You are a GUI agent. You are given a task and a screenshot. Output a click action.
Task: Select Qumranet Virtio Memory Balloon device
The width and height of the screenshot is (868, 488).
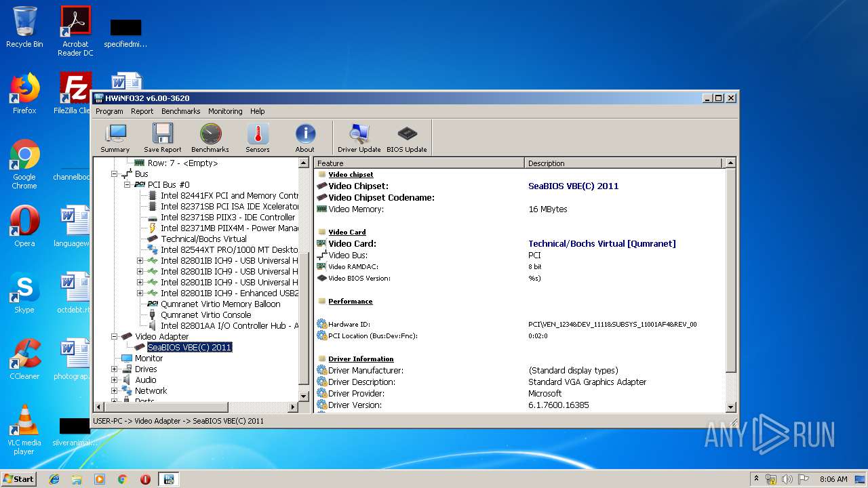coord(220,304)
